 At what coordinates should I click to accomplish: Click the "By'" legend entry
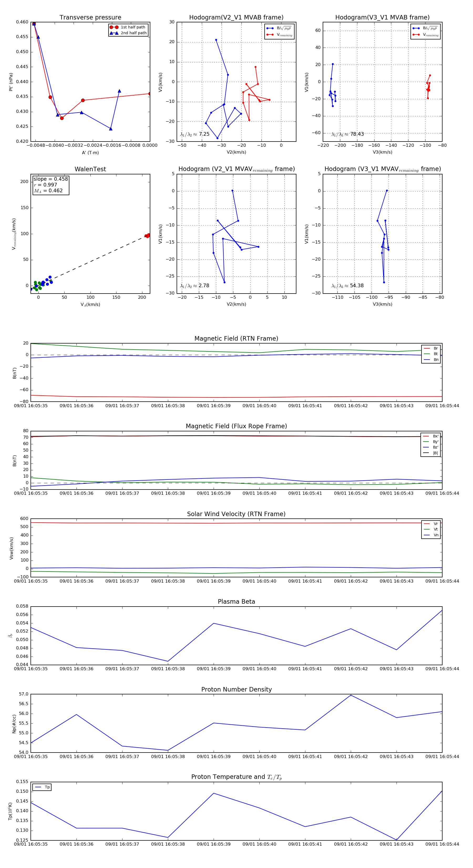tap(431, 442)
